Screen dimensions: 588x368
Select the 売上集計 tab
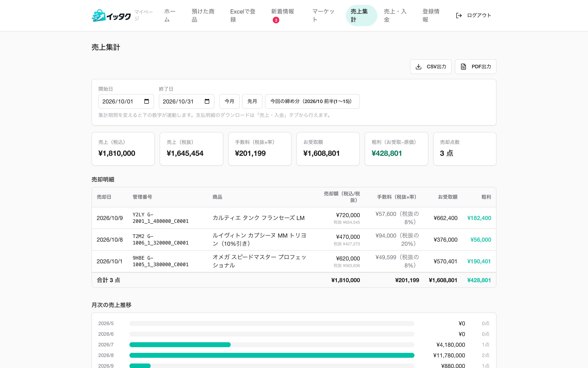361,16
